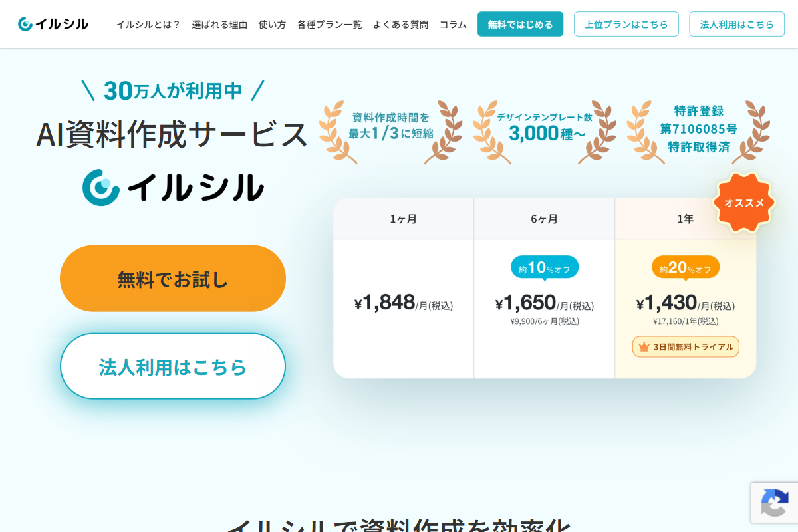The width and height of the screenshot is (798, 532).
Task: Click the 約20%オフ badge
Action: pyautogui.click(x=686, y=267)
